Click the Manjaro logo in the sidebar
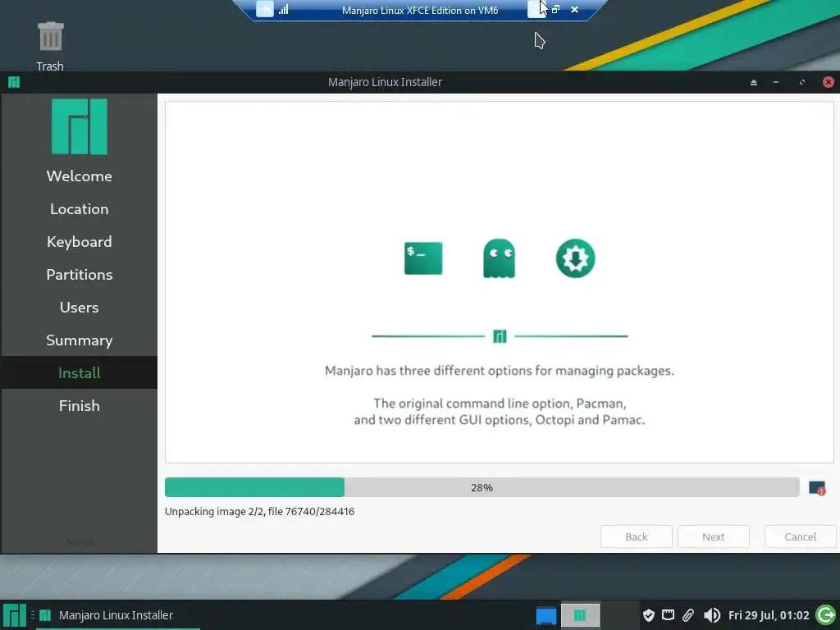 tap(80, 126)
